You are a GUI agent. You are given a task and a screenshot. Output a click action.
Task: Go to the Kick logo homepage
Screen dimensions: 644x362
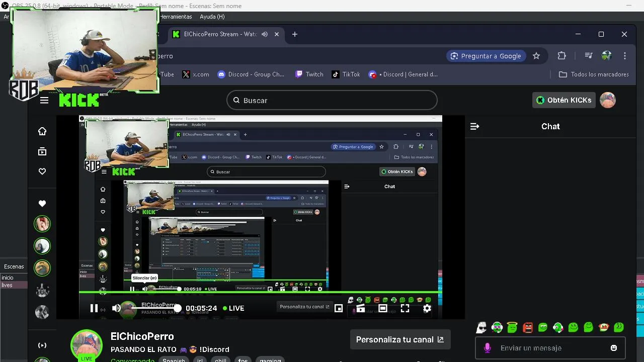(x=79, y=100)
